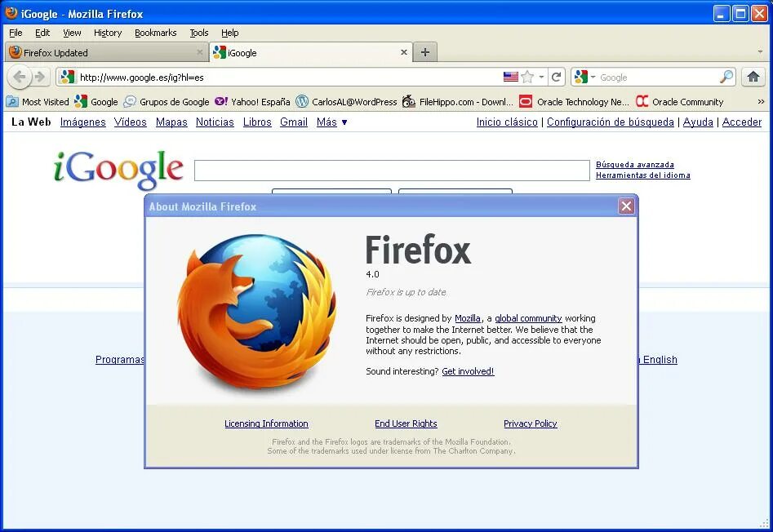Open FileHippo.com bookmark
The width and height of the screenshot is (773, 532).
point(458,102)
